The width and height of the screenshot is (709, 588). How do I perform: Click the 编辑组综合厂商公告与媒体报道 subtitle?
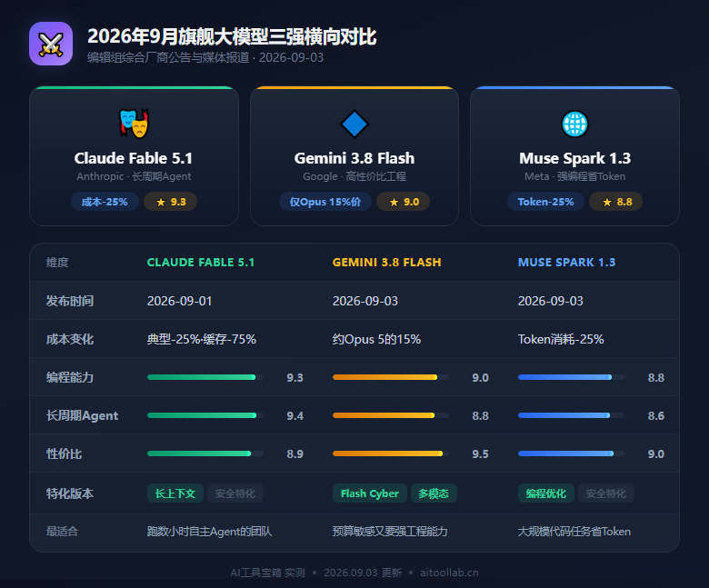pyautogui.click(x=168, y=57)
